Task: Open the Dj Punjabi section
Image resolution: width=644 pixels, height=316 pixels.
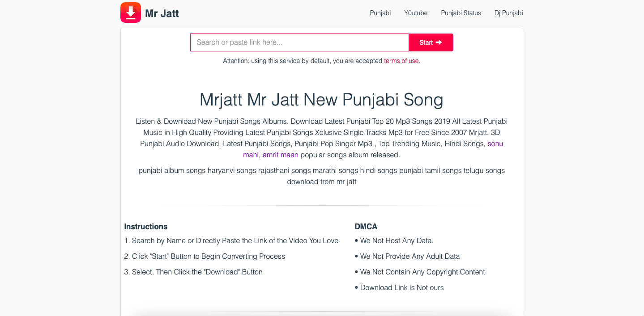Action: (x=508, y=13)
